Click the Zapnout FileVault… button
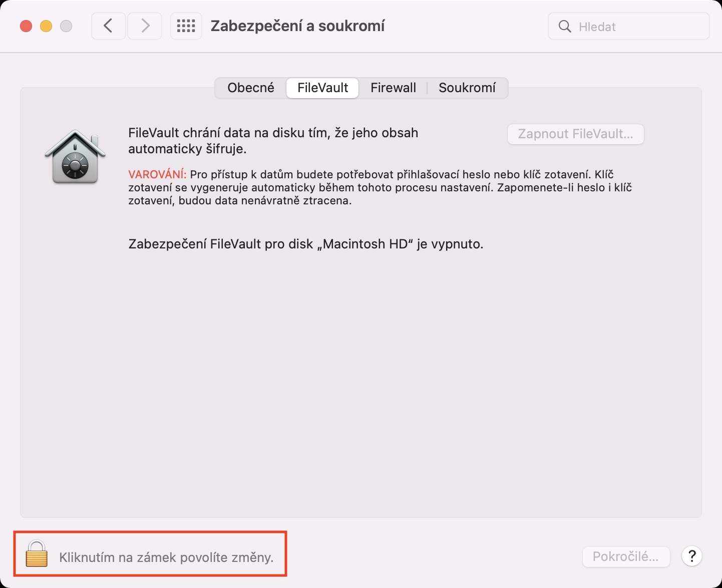 (x=575, y=134)
